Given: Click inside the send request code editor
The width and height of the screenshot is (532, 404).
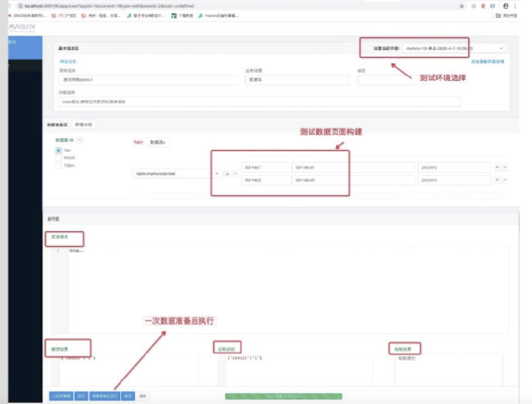Looking at the screenshot, I should coord(280,290).
